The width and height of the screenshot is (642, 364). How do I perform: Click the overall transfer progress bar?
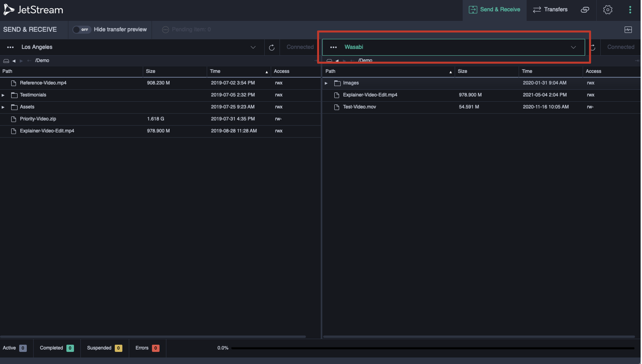click(x=434, y=349)
